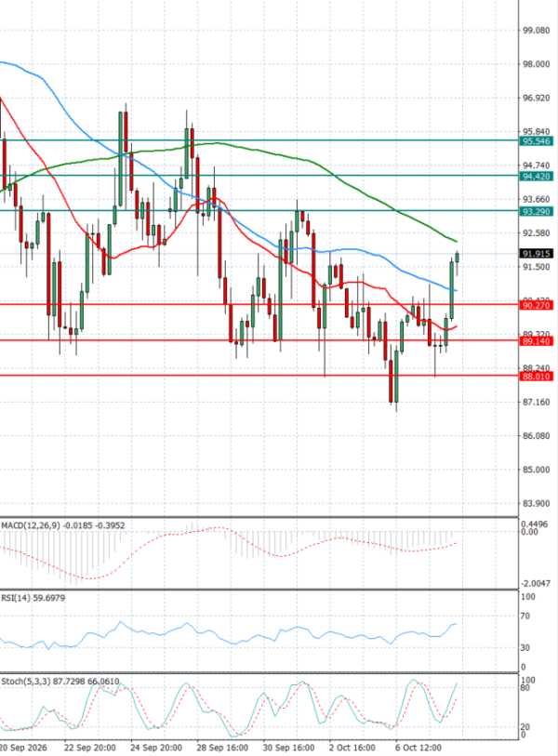Click the 86.080 price scale value
Image resolution: width=558 pixels, height=756 pixels.
coord(537,436)
